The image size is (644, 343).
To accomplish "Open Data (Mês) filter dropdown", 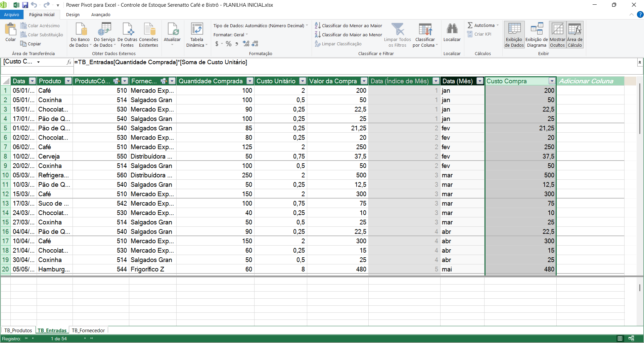I will pyautogui.click(x=480, y=81).
